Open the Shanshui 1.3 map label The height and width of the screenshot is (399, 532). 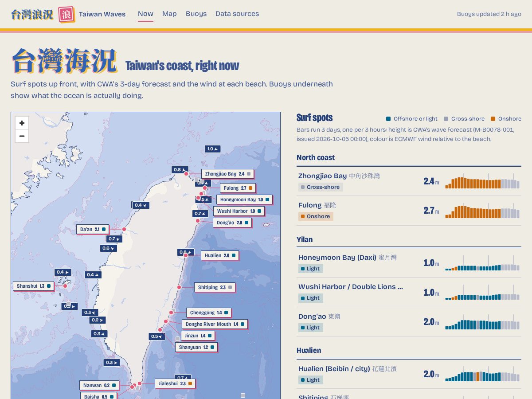[33, 286]
